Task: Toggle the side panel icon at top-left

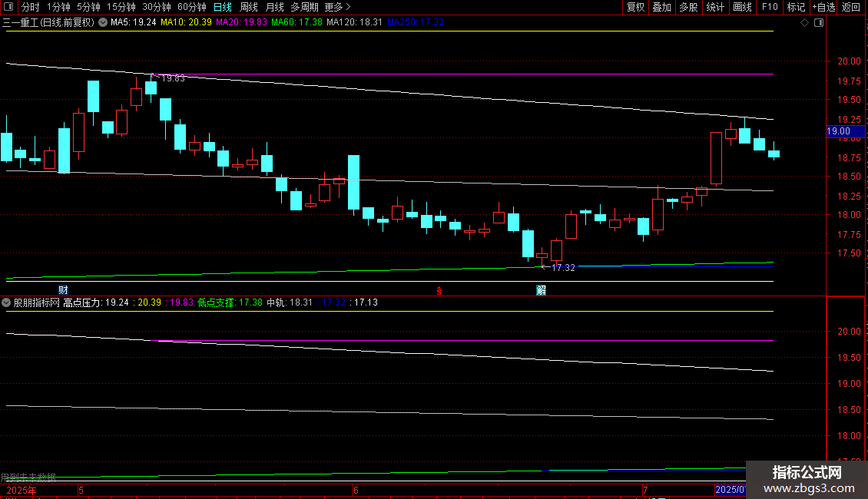Action: click(8, 7)
